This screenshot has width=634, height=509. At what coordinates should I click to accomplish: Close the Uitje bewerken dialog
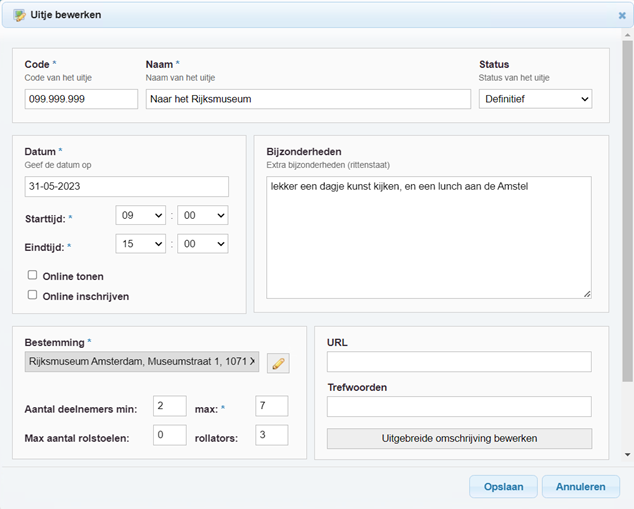tap(622, 15)
